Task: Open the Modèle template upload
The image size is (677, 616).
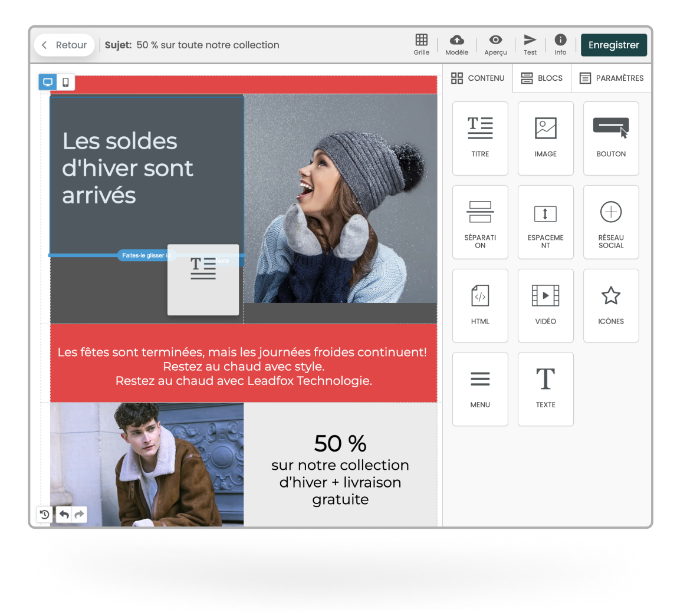Action: click(457, 45)
